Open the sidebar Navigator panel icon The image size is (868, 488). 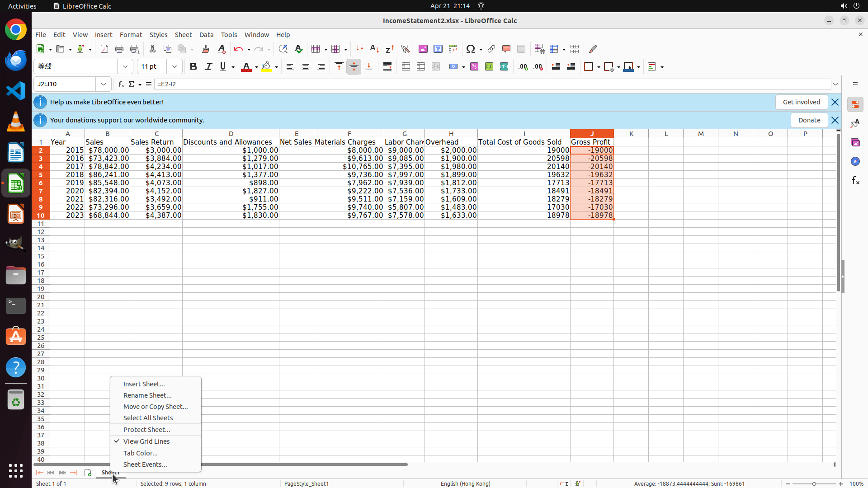[x=855, y=161]
